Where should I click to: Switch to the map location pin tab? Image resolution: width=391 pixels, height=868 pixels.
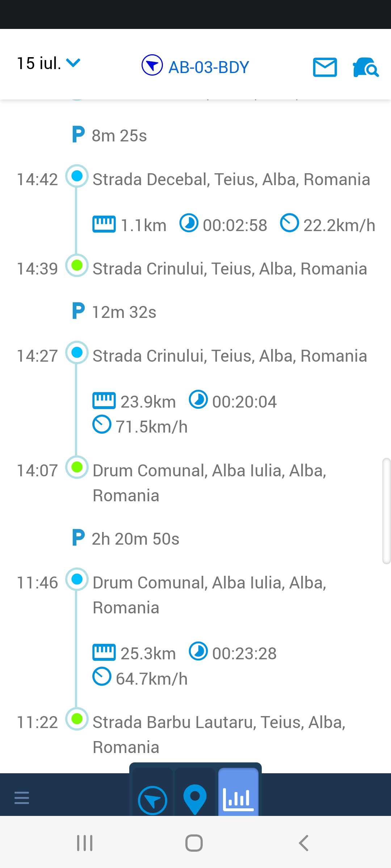coord(195,799)
